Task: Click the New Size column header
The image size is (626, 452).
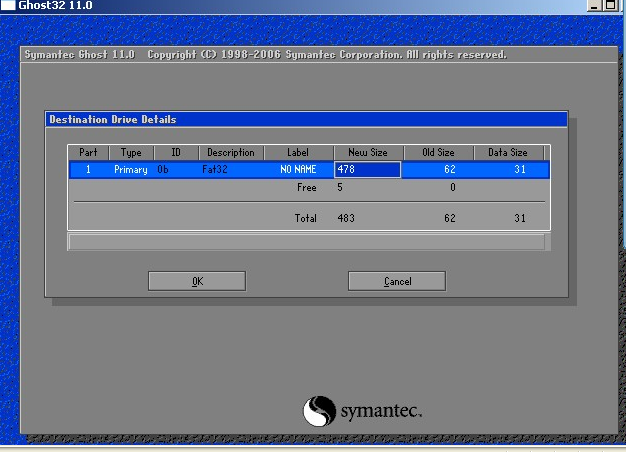Action: tap(368, 153)
